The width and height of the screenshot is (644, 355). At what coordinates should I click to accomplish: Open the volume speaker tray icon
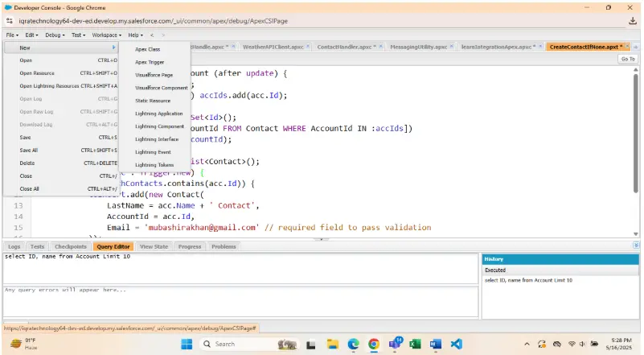pyautogui.click(x=582, y=344)
